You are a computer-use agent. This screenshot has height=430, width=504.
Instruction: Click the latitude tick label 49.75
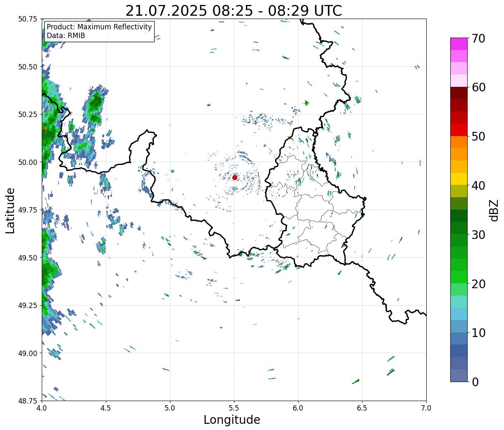point(28,210)
